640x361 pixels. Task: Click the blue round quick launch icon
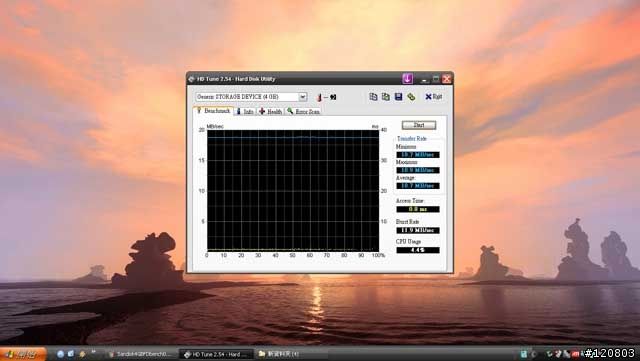60,354
